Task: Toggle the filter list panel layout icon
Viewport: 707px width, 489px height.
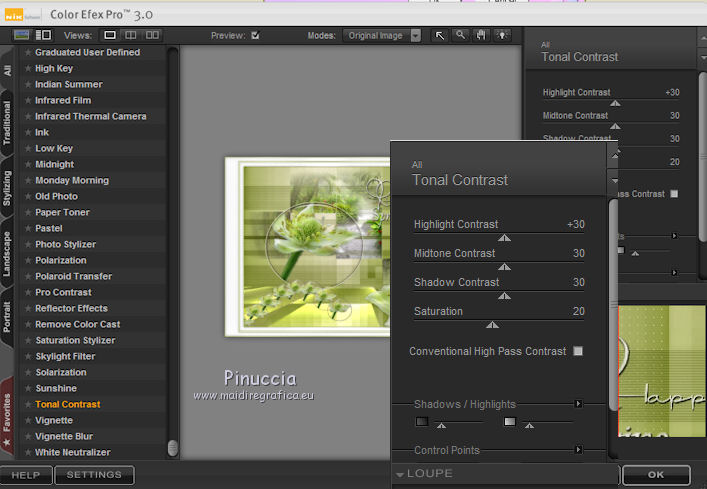Action: pos(43,35)
